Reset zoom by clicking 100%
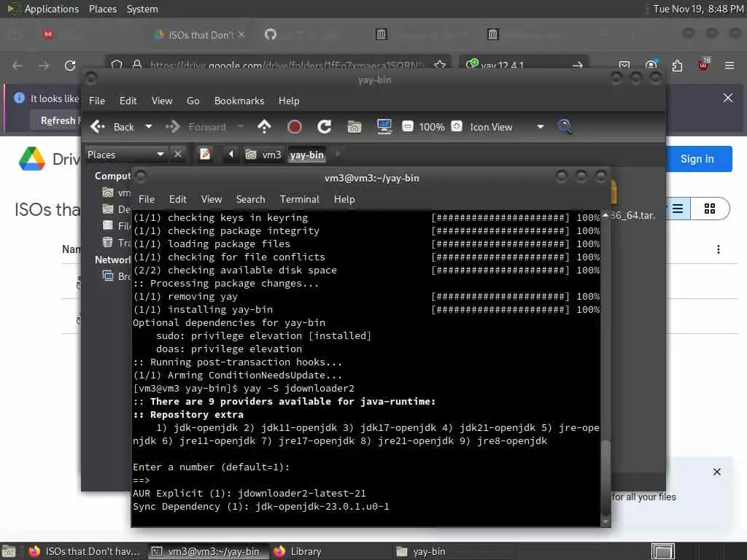The image size is (747, 560). [432, 127]
